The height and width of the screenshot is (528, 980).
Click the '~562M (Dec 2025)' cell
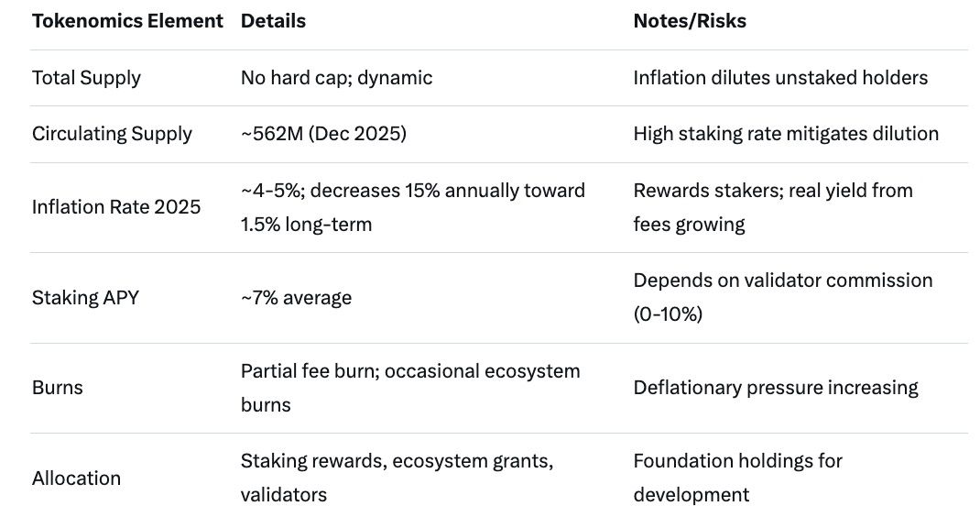click(x=323, y=134)
